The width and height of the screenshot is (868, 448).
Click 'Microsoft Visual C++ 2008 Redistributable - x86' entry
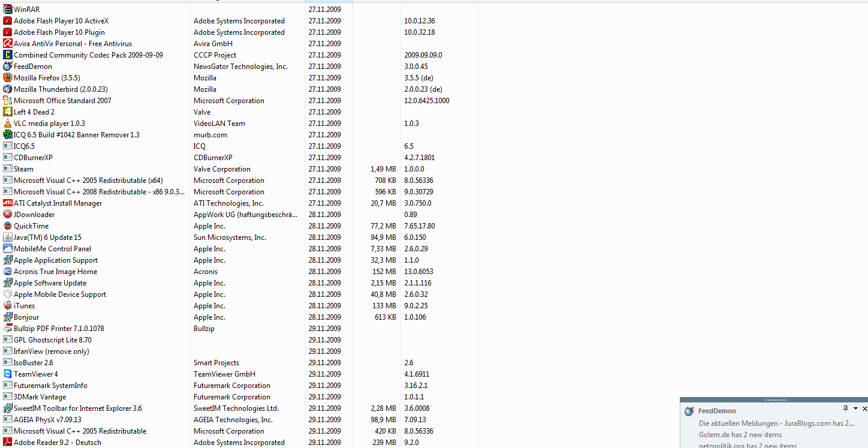(x=99, y=192)
